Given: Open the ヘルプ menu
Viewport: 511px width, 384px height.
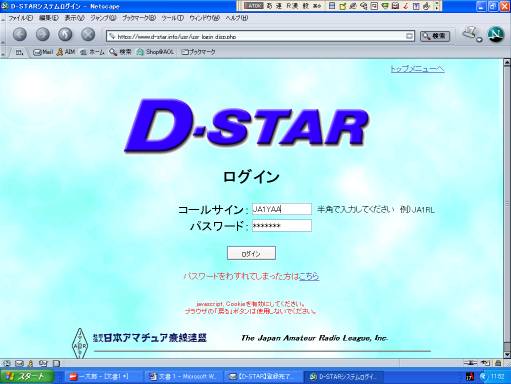Looking at the screenshot, I should tap(237, 18).
